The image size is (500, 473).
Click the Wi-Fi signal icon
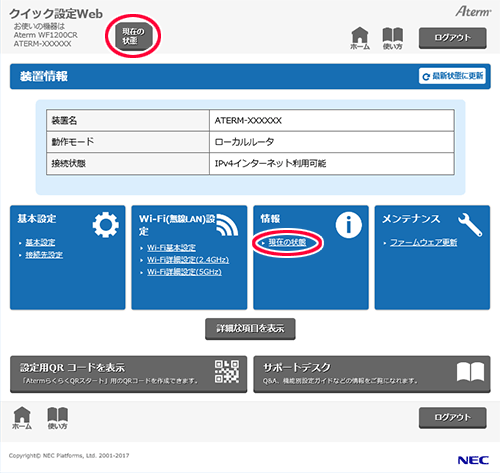pyautogui.click(x=227, y=225)
